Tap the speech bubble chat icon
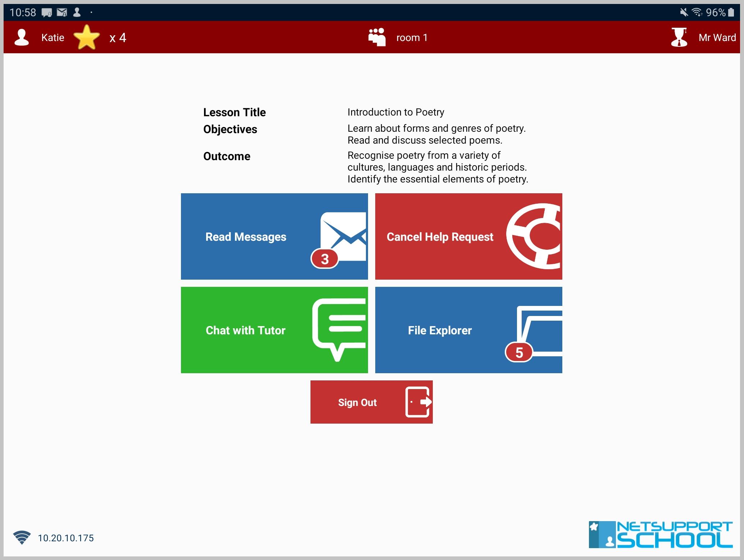The image size is (744, 560). [x=339, y=329]
